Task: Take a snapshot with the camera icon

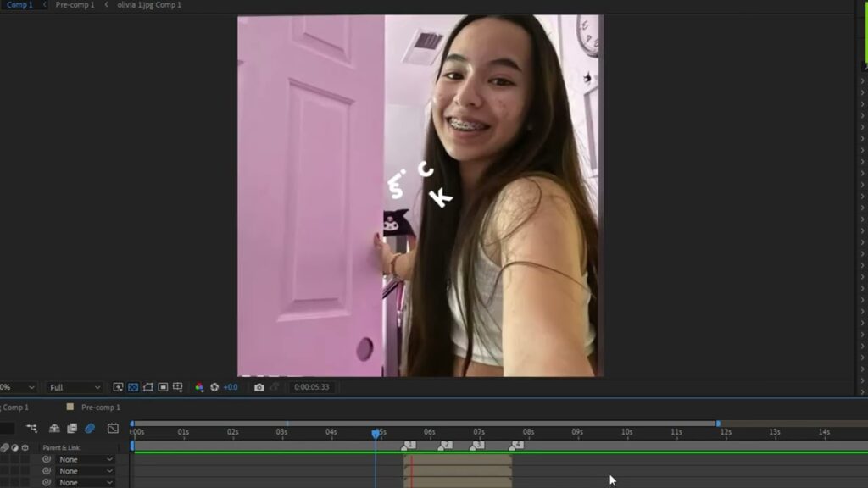Action: tap(259, 387)
